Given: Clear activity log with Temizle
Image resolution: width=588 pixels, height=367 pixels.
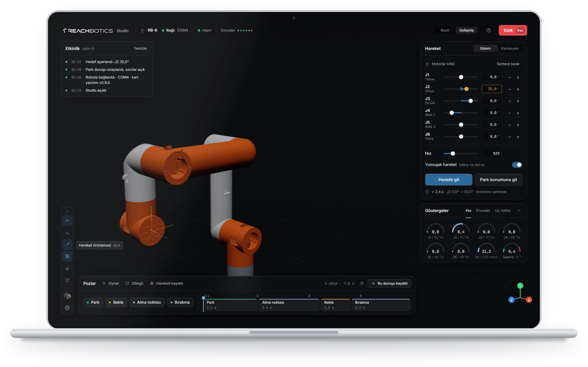Looking at the screenshot, I should pyautogui.click(x=140, y=48).
